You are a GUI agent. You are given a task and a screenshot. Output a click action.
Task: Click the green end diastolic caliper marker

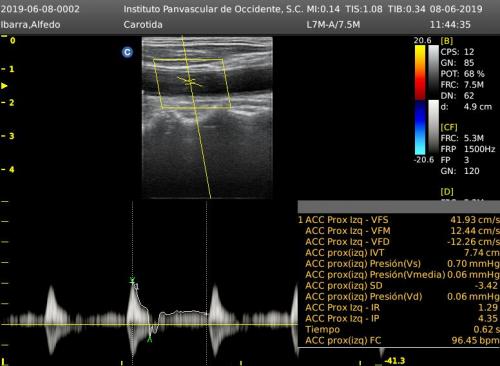pyautogui.click(x=150, y=339)
